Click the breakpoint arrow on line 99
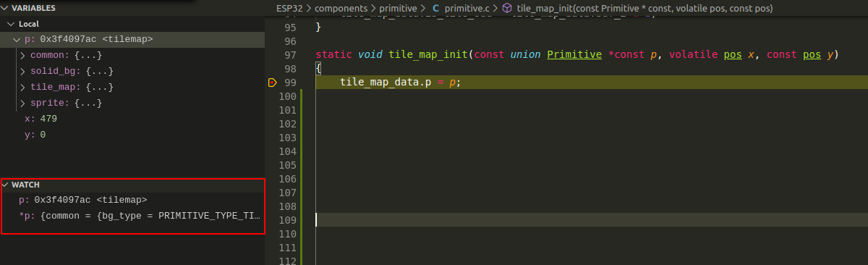This screenshot has width=868, height=265. point(272,83)
